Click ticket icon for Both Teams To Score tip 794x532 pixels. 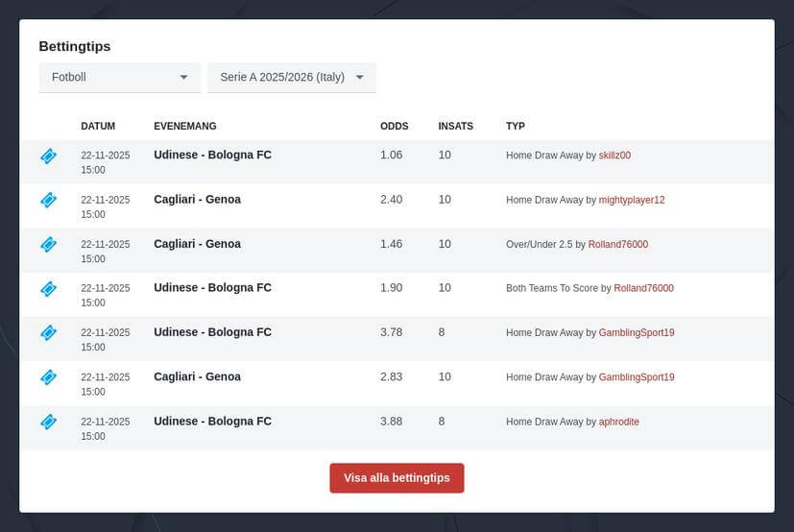click(48, 288)
